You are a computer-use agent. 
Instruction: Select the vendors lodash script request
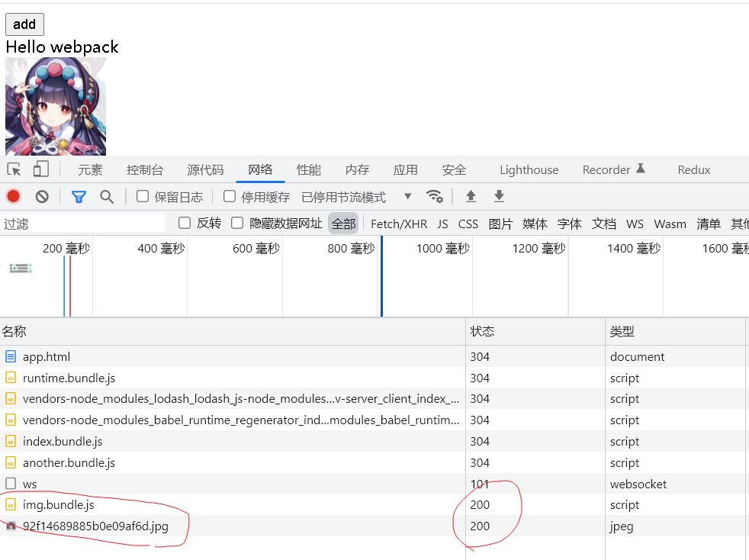372,399
